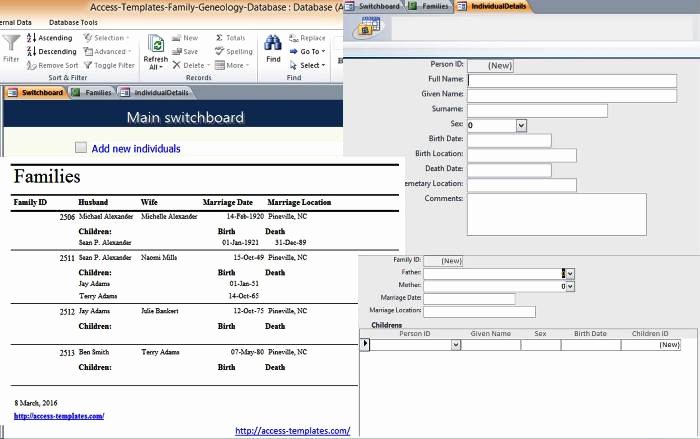Open the Database Tools ribbon tab

pos(73,22)
